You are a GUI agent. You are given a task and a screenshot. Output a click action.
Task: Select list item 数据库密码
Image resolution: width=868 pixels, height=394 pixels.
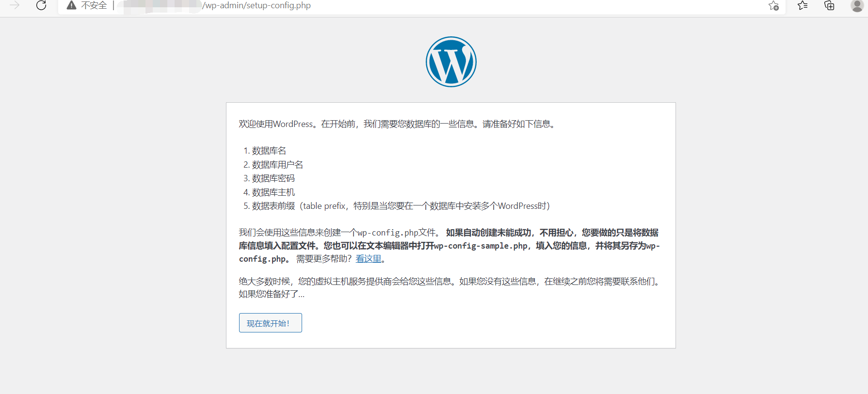tap(273, 178)
